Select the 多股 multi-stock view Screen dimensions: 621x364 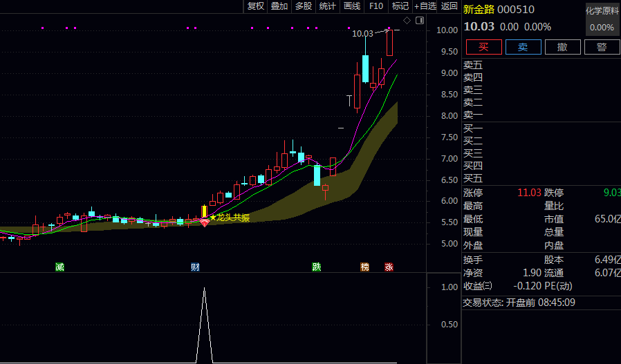(x=304, y=6)
